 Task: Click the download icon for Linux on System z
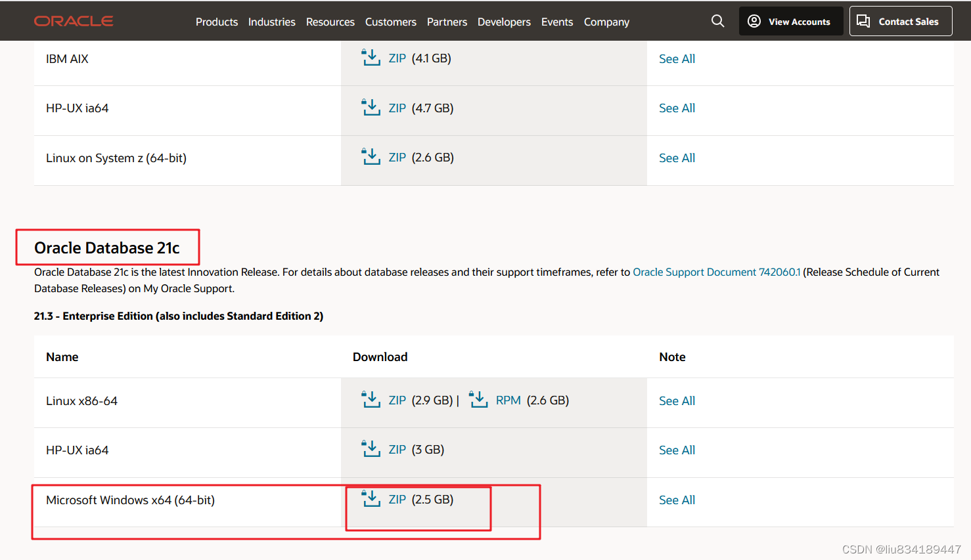371,156
